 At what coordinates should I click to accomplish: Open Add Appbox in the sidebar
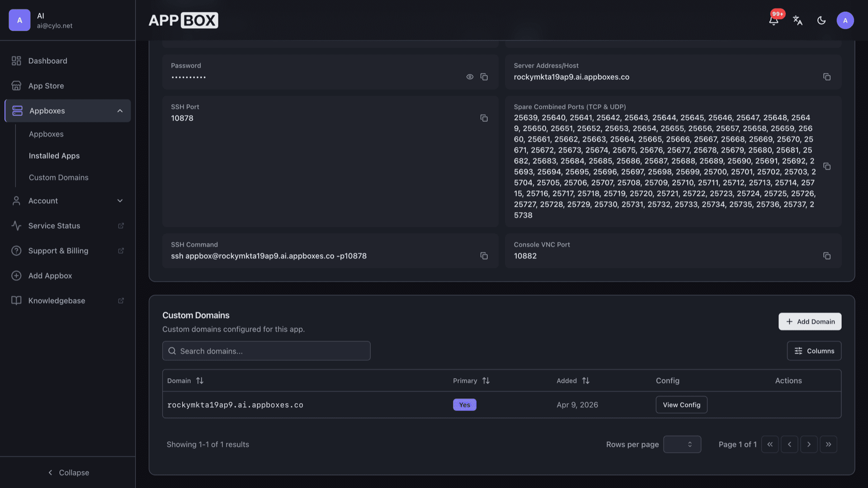(68, 275)
